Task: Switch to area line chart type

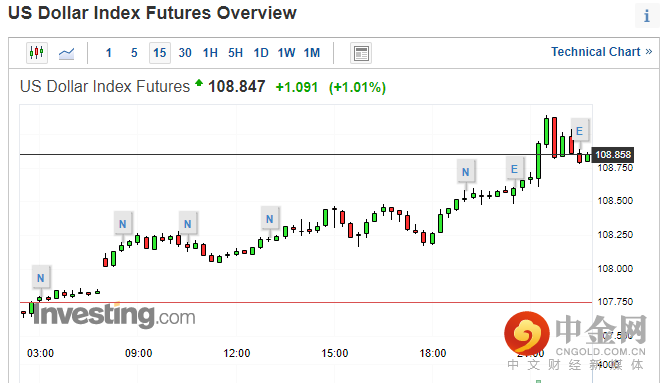Action: coord(67,53)
